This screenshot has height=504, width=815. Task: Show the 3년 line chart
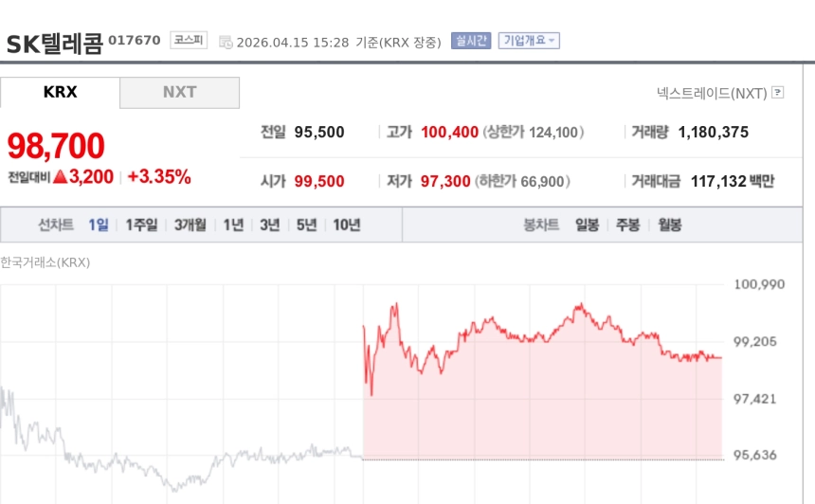(270, 225)
